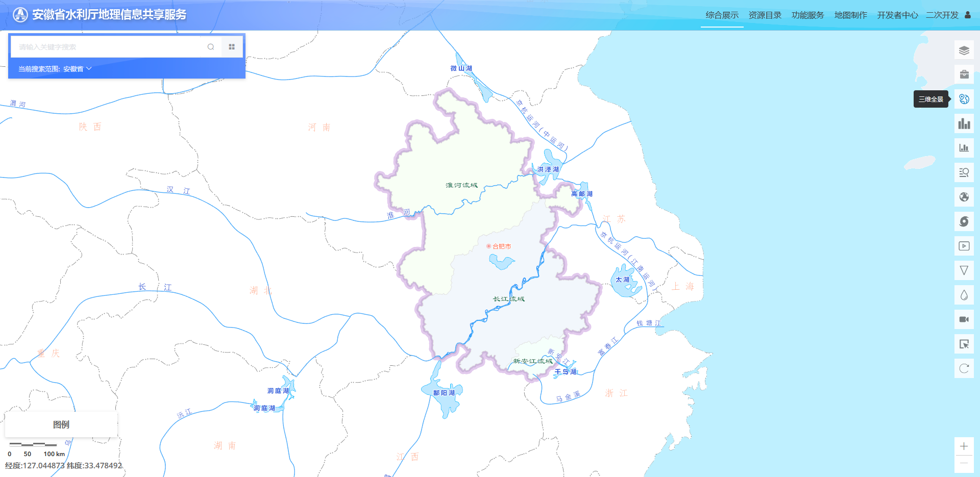This screenshot has width=980, height=477.
Task: Open the layers panel icon
Action: 964,50
